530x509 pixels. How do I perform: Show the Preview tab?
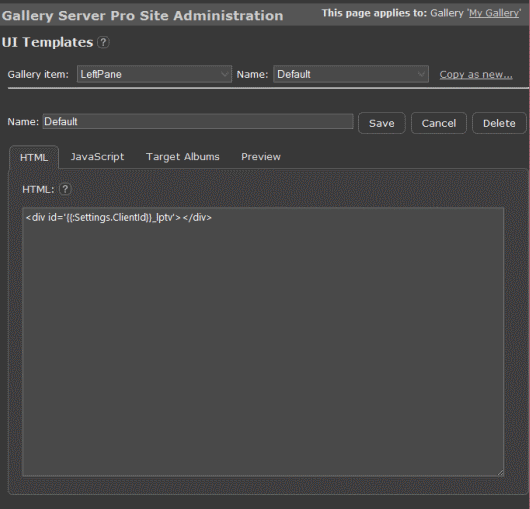tap(261, 157)
